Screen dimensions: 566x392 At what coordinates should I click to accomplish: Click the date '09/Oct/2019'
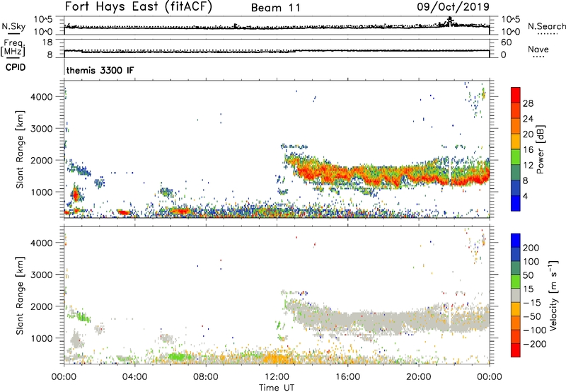[453, 7]
